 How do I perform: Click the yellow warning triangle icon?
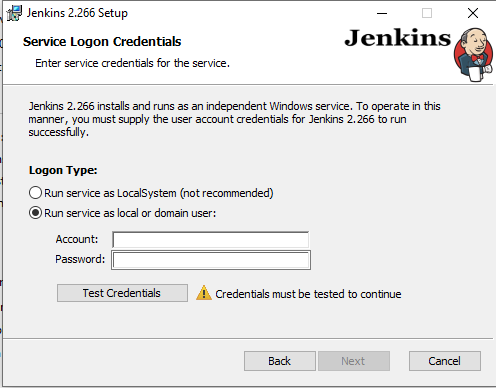(x=204, y=293)
